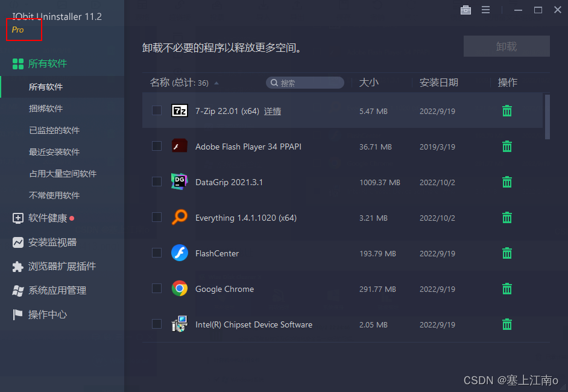Click the trash icon for 7-Zip 22.01
The width and height of the screenshot is (568, 392).
tap(506, 110)
